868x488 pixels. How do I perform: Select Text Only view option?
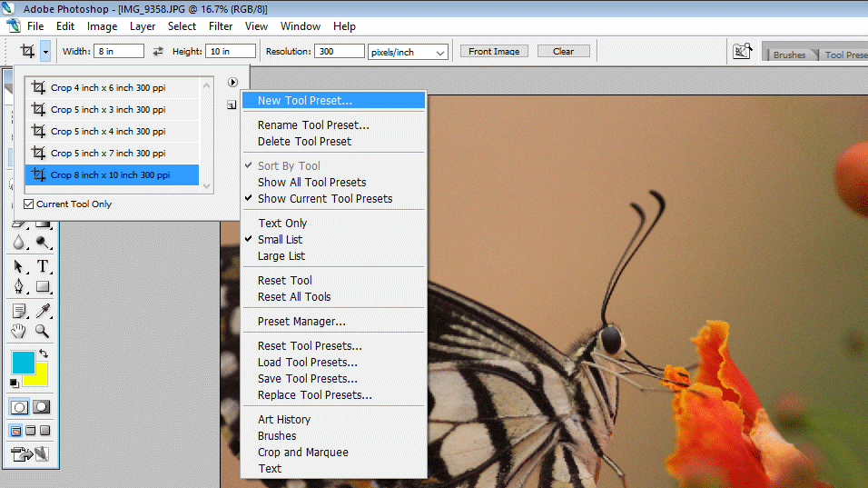point(334,224)
